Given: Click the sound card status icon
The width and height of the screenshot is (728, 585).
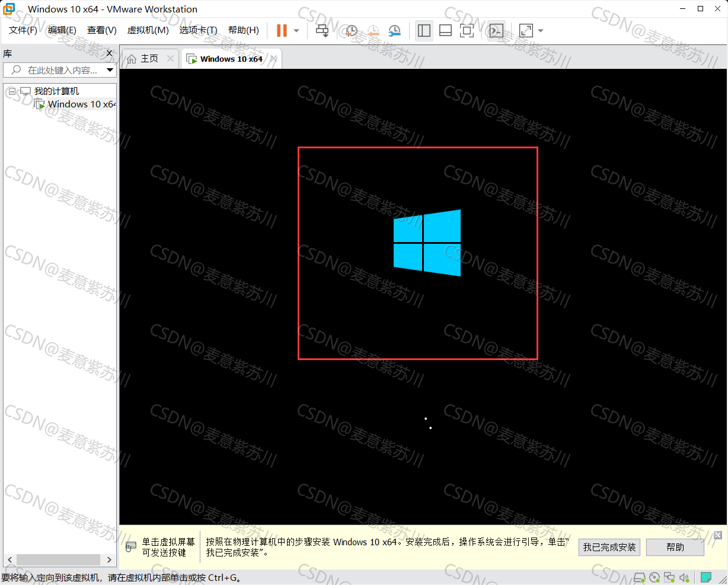Looking at the screenshot, I should [684, 577].
